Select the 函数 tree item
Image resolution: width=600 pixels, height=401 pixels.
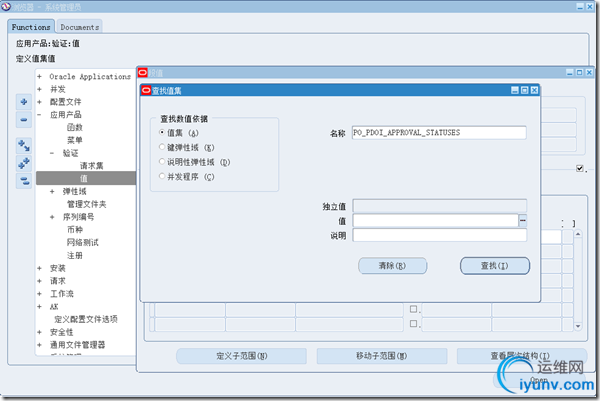pos(75,127)
